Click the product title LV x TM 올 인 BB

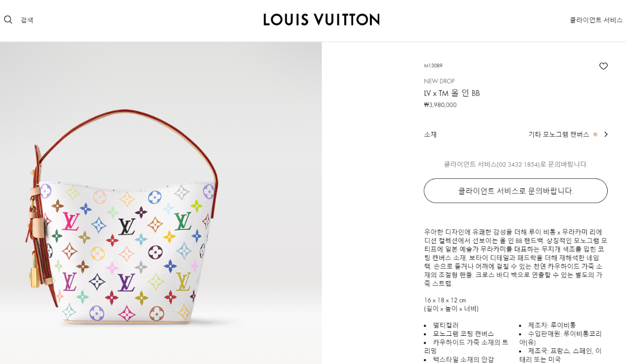(452, 93)
